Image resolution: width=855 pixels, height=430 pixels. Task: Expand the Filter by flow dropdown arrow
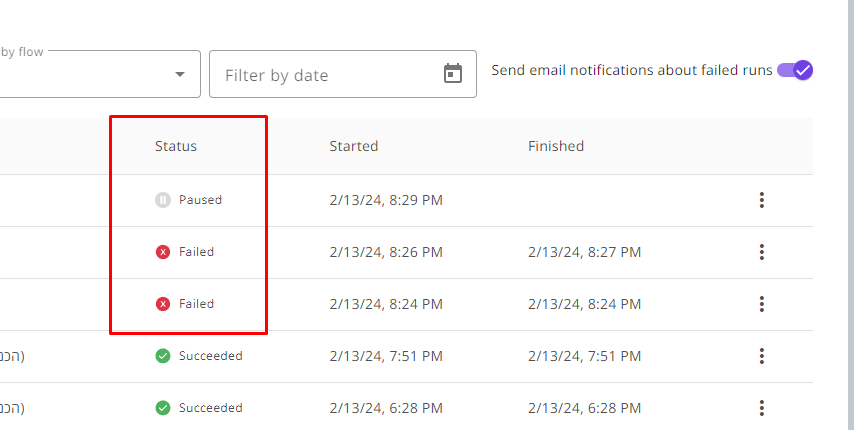click(179, 74)
